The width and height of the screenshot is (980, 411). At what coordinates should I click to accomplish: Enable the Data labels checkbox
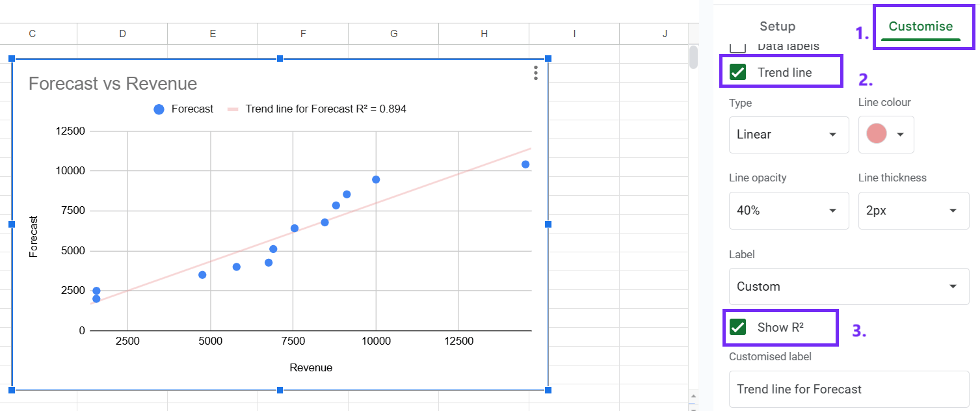click(x=736, y=44)
